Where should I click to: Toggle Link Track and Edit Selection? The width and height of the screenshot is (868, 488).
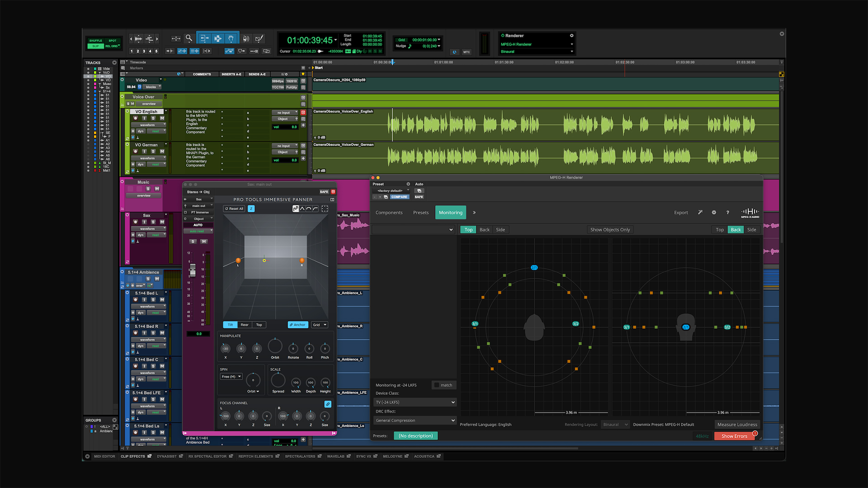point(194,51)
